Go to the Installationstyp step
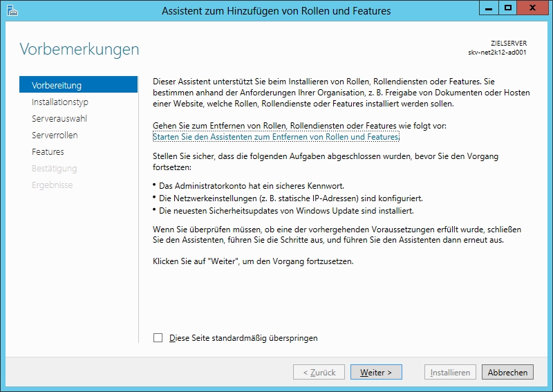The height and width of the screenshot is (392, 553). (60, 102)
